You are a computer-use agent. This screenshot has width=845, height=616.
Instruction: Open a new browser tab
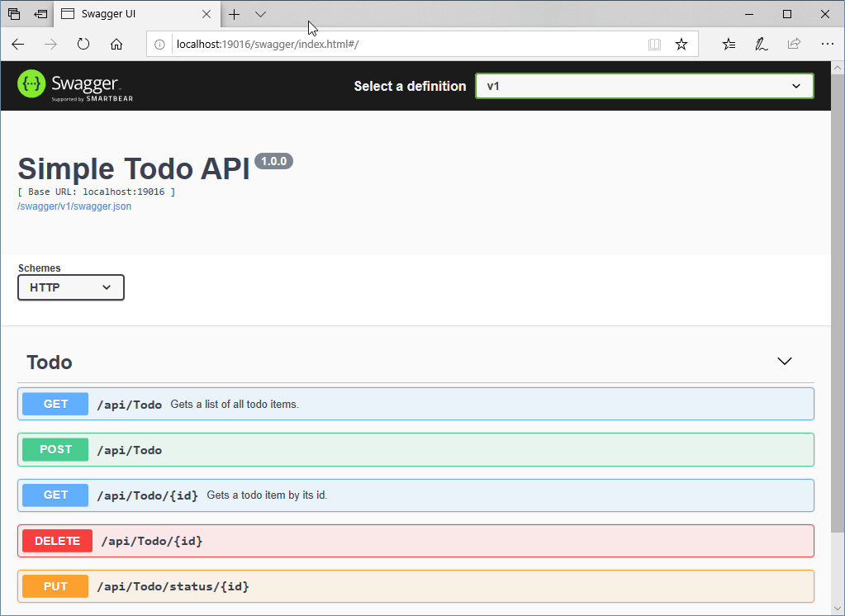[235, 14]
